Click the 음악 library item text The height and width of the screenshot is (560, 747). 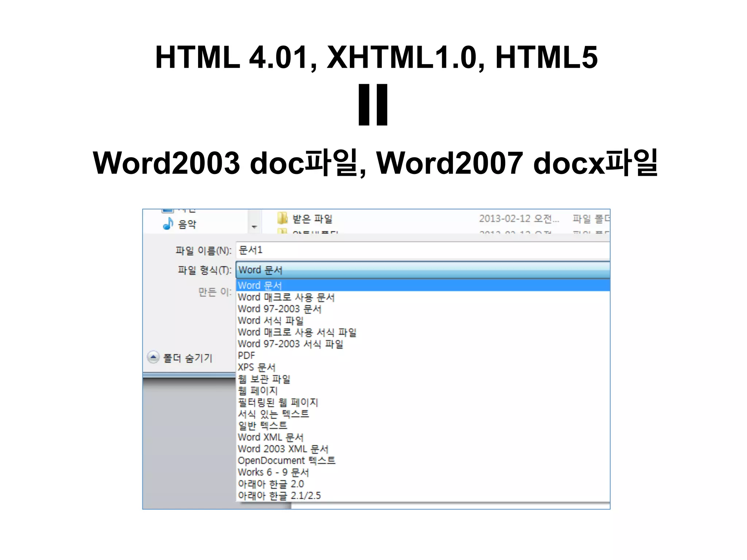(187, 224)
